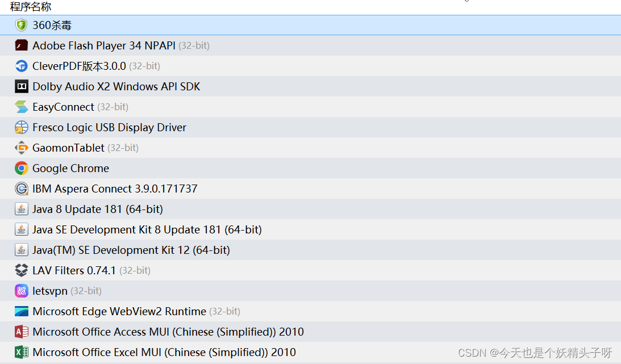621x364 pixels.
Task: Select Fresco Logic USB Display Driver text
Action: [x=109, y=127]
